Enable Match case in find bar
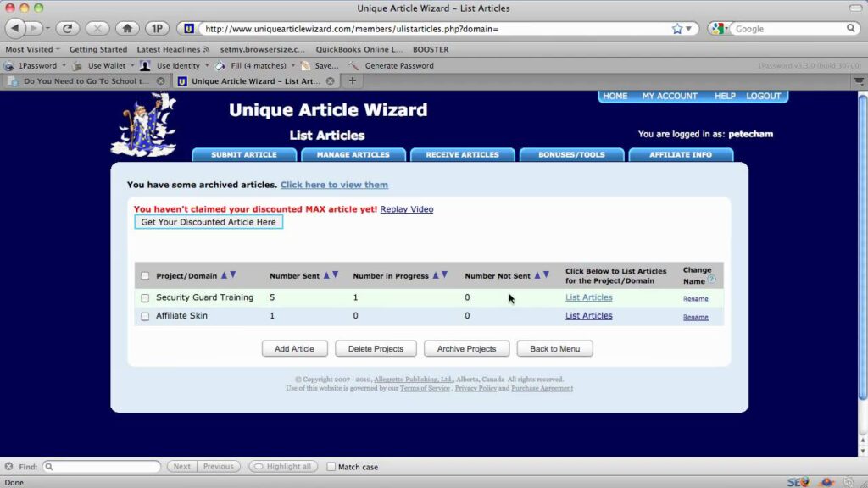Screen dimensions: 868x488 click(331, 467)
